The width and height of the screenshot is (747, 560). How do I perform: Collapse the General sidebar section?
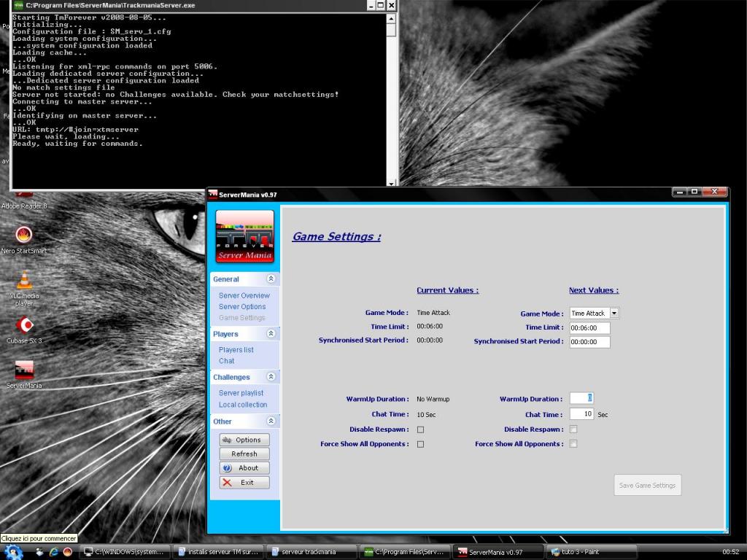point(271,279)
